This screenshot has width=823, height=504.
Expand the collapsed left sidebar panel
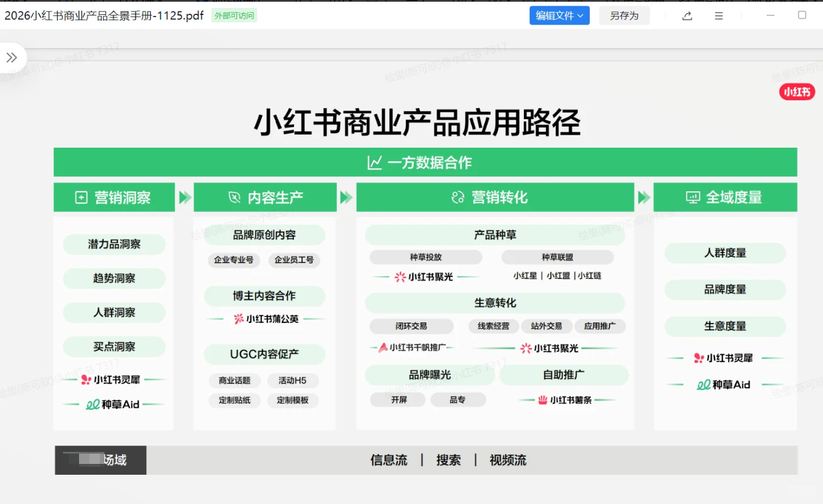pyautogui.click(x=11, y=57)
